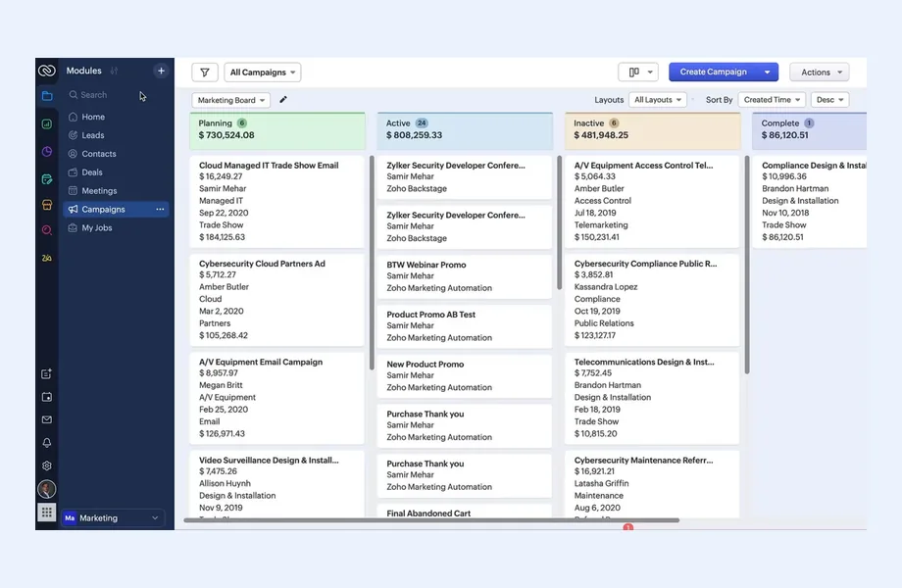The height and width of the screenshot is (588, 902).
Task: Open the pink search-magnifier rail icon
Action: click(47, 230)
